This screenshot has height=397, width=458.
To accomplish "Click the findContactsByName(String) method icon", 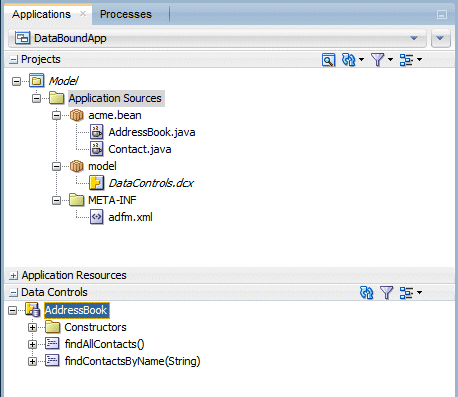I will click(52, 360).
